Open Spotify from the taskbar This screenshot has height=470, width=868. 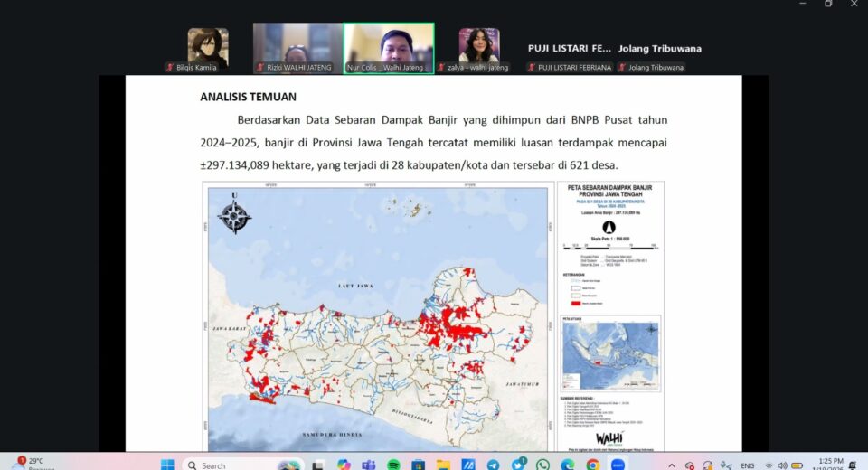point(393,465)
